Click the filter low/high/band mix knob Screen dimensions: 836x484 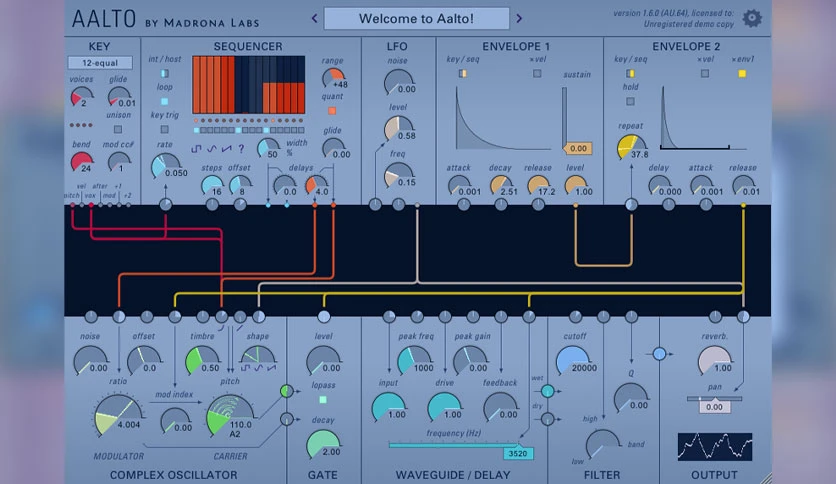[x=603, y=443]
